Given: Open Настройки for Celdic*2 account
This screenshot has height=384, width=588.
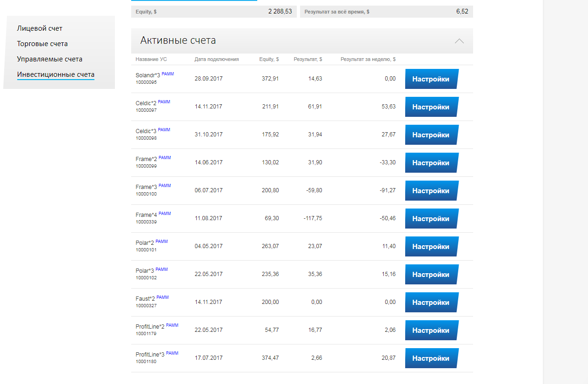Looking at the screenshot, I should coord(431,107).
